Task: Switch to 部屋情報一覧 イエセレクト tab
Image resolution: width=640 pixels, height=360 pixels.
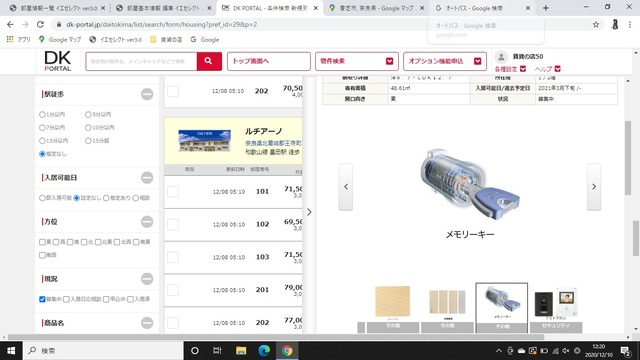Action: (x=57, y=8)
